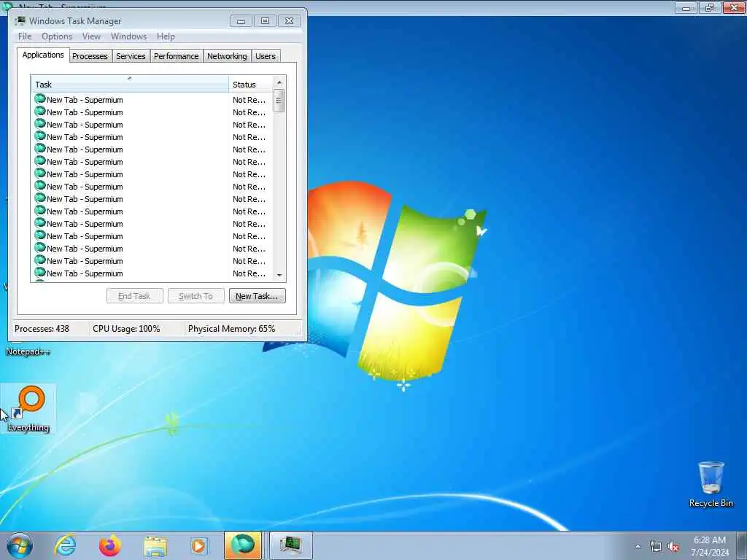747x560 pixels.
Task: Click the Task Manager title bar icon
Action: pyautogui.click(x=20, y=21)
